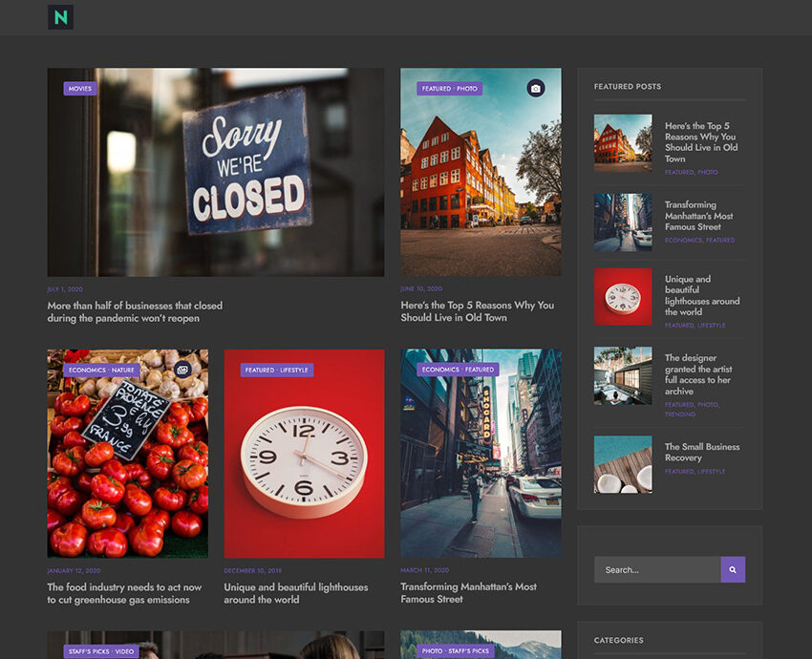Image resolution: width=812 pixels, height=659 pixels.
Task: Open the Staff's Picks · Video badge
Action: (x=101, y=651)
